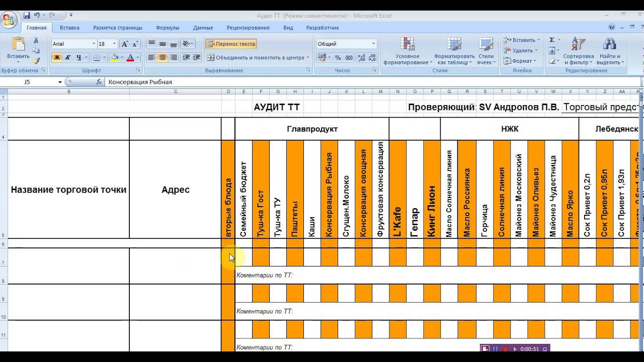Switch to Рецензирование tab
Image resolution: width=644 pixels, height=362 pixels.
pyautogui.click(x=248, y=28)
